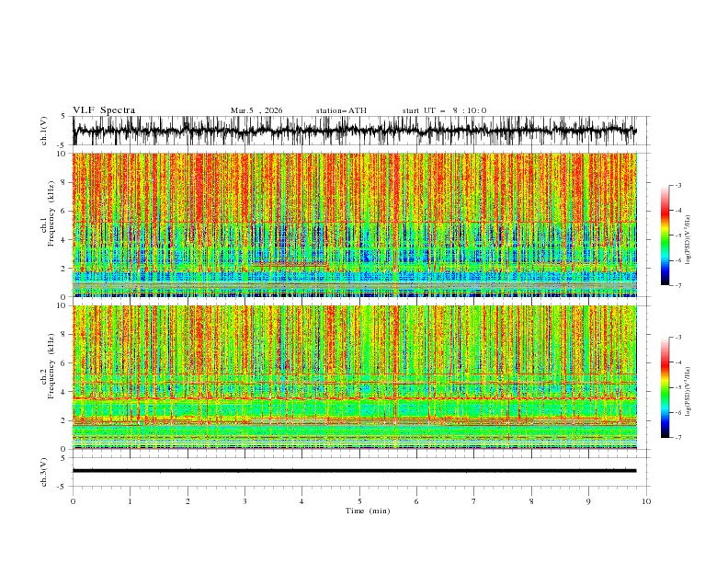The image size is (728, 563).
Task: Click the -7 value on lower color scale
Action: [677, 437]
